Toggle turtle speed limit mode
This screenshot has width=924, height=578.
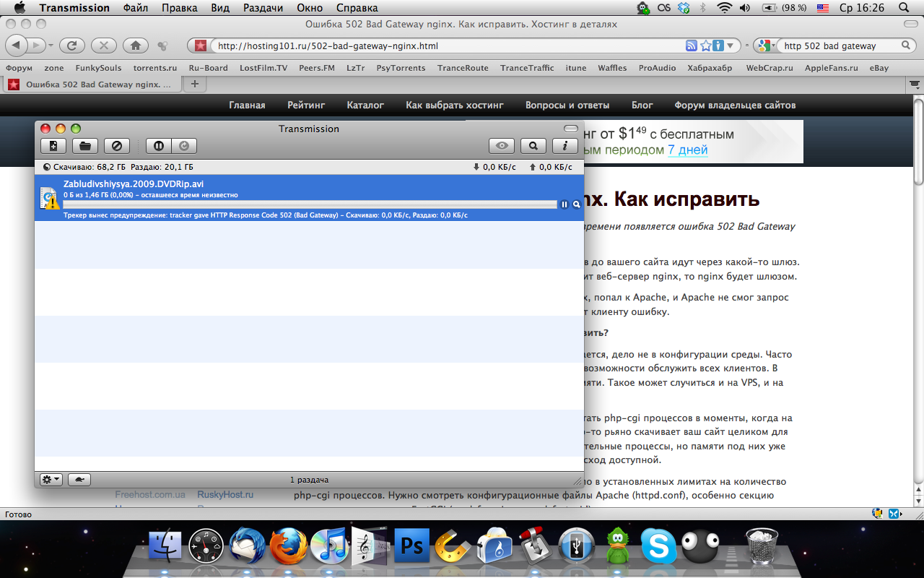[x=79, y=480]
